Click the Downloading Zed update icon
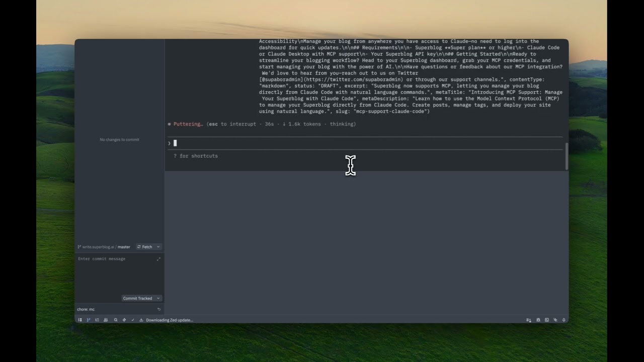 coord(141,320)
